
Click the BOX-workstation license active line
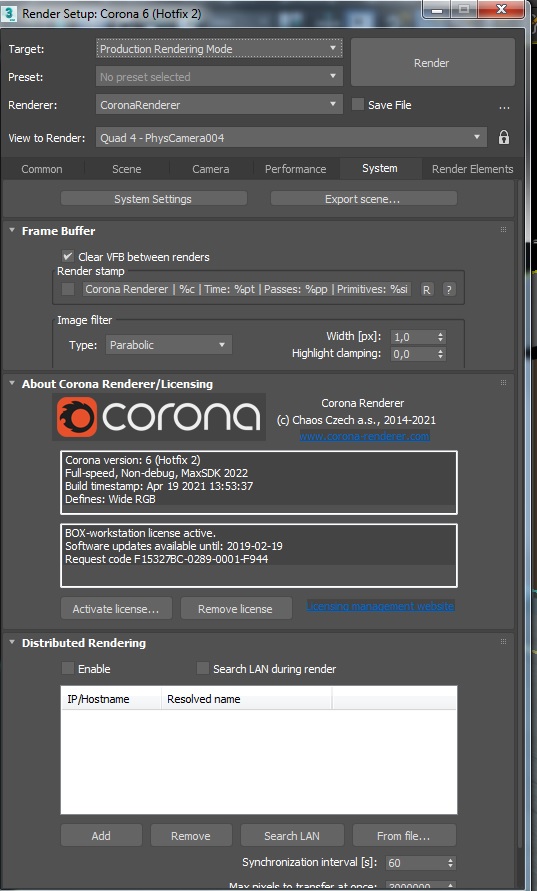(x=140, y=533)
